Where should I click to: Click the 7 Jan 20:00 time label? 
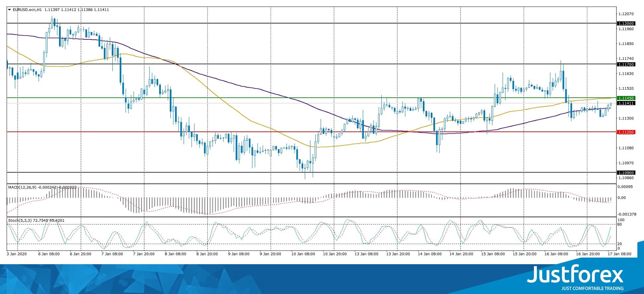pos(144,254)
